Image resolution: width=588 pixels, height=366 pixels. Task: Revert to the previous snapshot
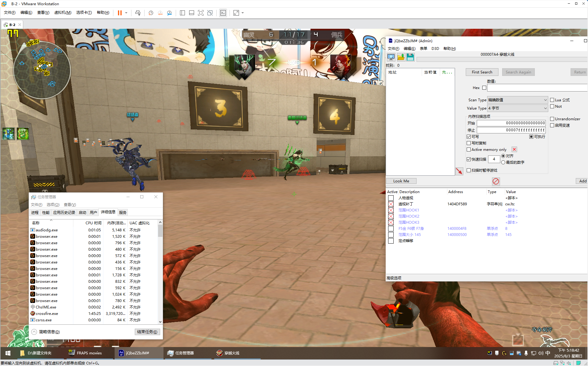160,13
